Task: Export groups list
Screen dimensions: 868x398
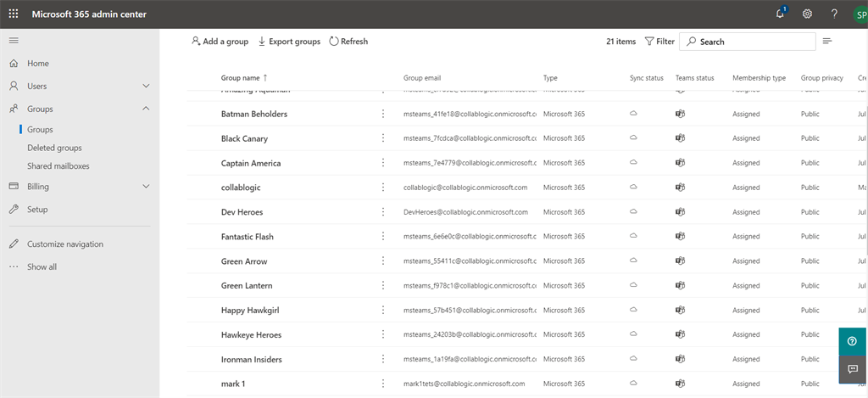Action: [x=289, y=41]
